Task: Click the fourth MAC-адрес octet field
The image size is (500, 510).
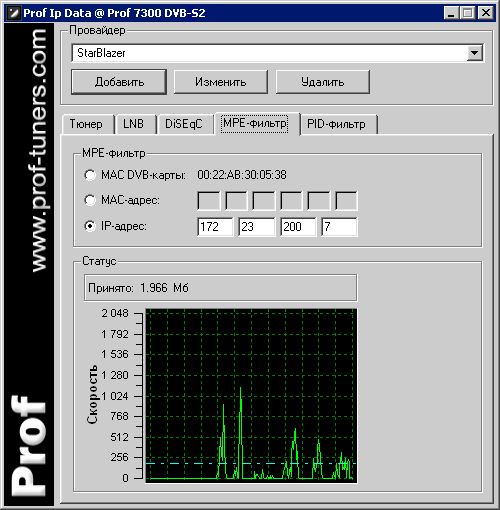Action: coord(291,201)
